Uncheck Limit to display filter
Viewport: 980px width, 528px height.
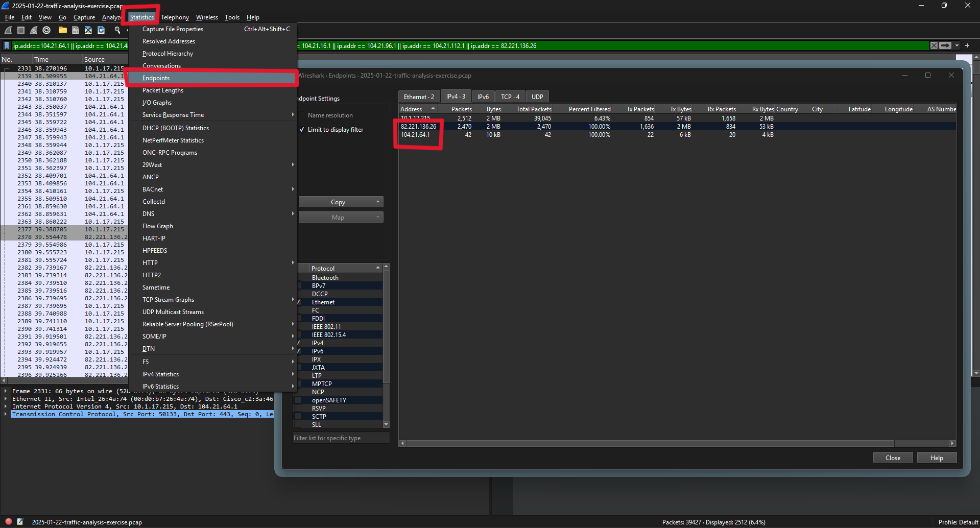302,130
